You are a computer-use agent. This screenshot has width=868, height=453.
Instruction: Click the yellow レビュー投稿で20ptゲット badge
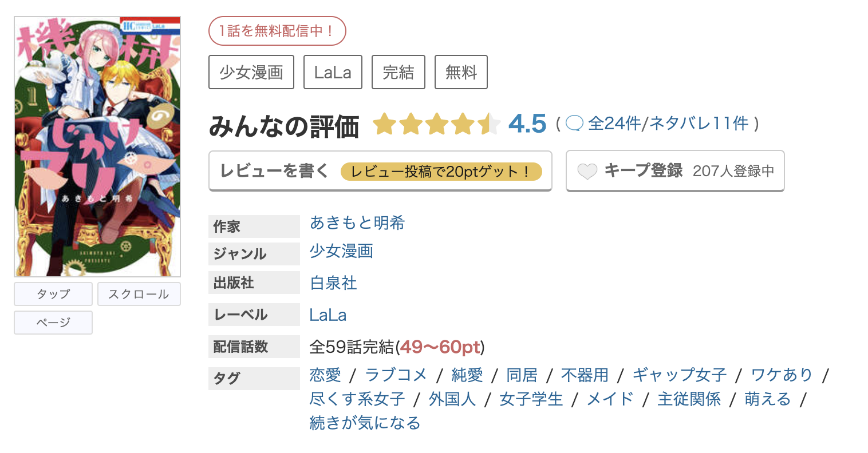tap(441, 171)
